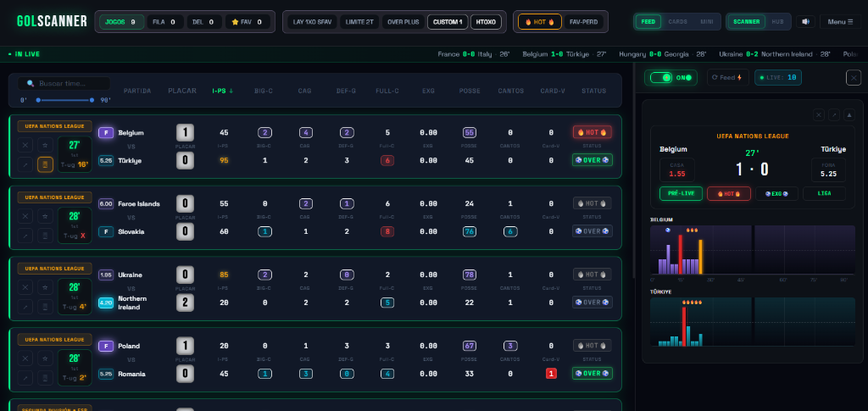Viewport: 868px width, 411px height.
Task: Switch to the CARDS view tab
Action: [x=677, y=21]
